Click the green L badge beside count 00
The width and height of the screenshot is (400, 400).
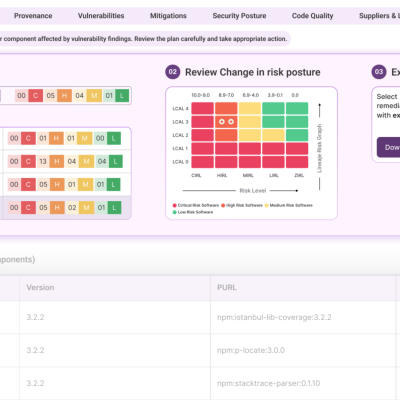(114, 138)
